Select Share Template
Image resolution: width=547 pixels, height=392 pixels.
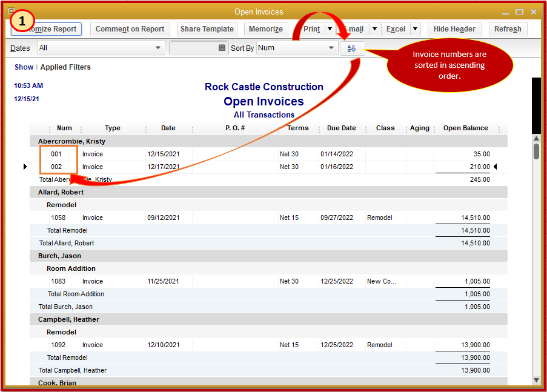(207, 28)
